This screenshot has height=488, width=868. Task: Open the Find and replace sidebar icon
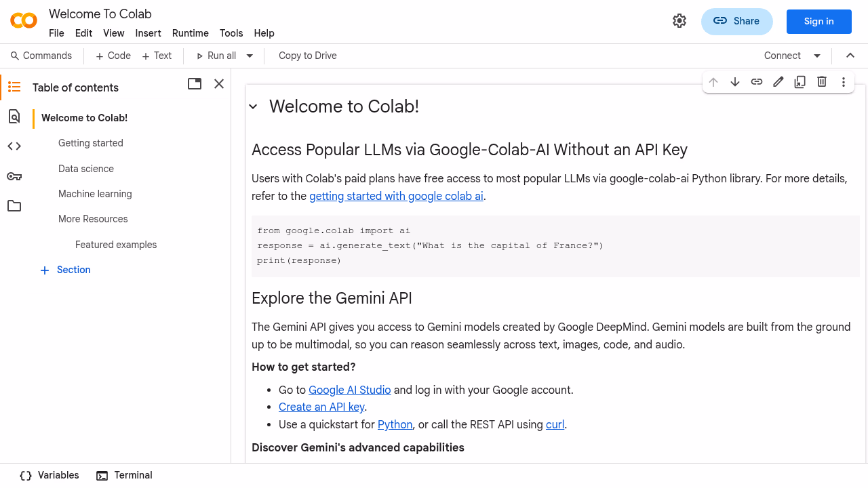coord(14,117)
